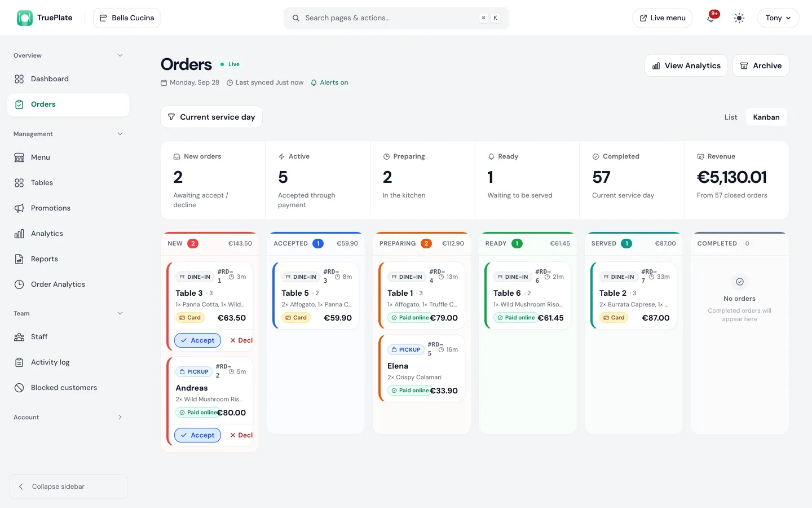Screen dimensions: 812x508
Task: Click the Reports document icon
Action: 19,259
